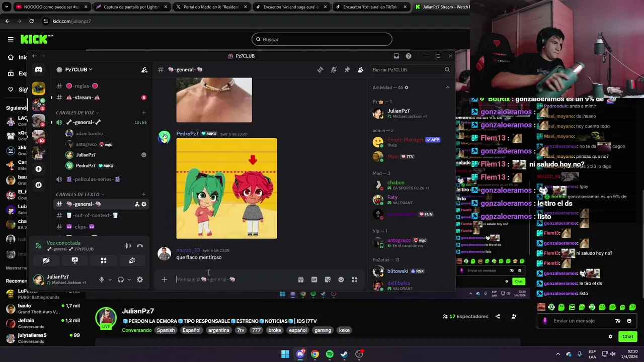Open headphone output options arrow

pyautogui.click(x=129, y=280)
